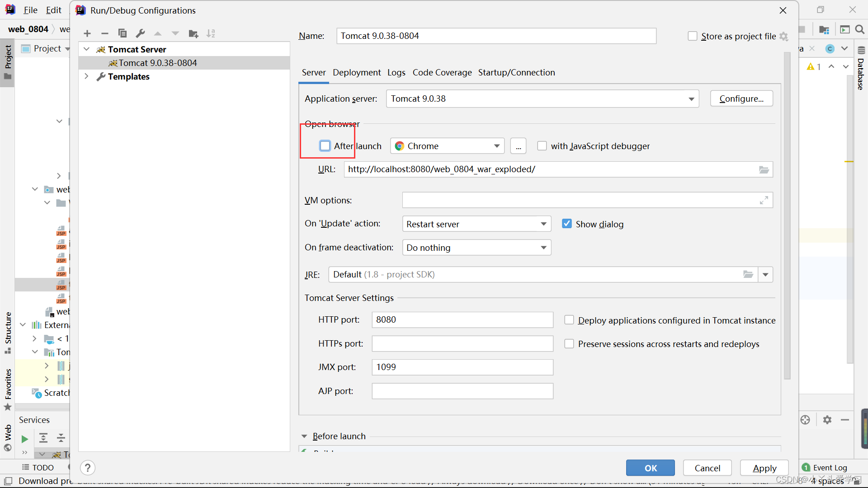Click the Edit Templates wrench icon
868x488 pixels.
(x=140, y=33)
